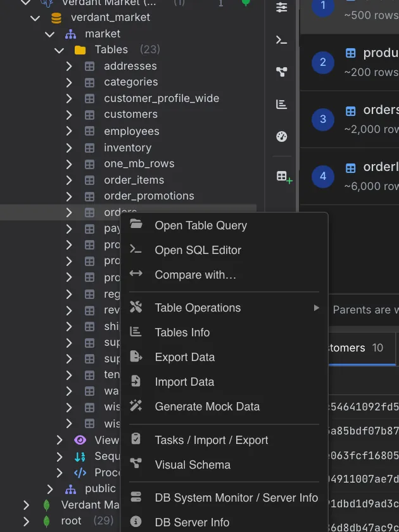This screenshot has height=532, width=399.
Task: Click the Sequences sort icon
Action: click(x=80, y=457)
